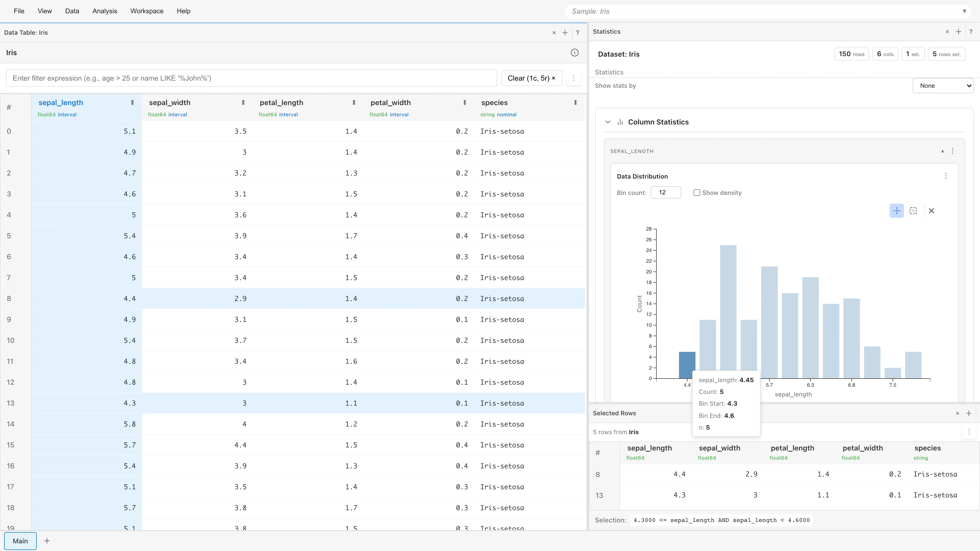Click the X icon to clear the chart selection
Screen dimensions: 980x551
click(x=931, y=211)
